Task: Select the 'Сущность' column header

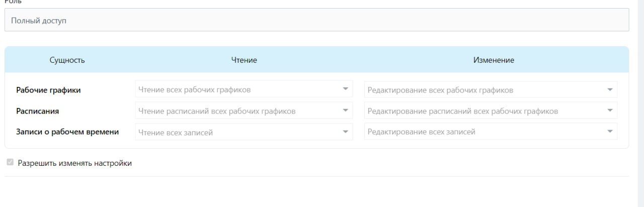Action: (x=67, y=60)
